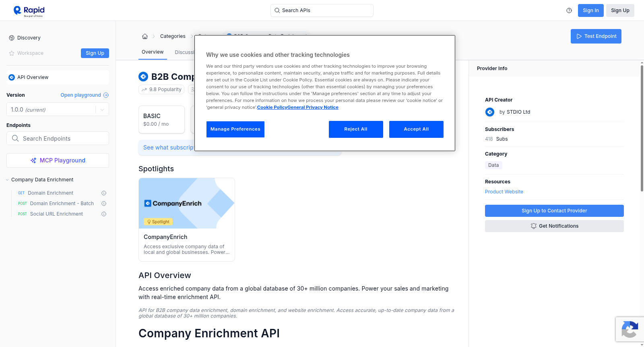Click the Rapid logo
The width and height of the screenshot is (644, 347).
pos(29,11)
